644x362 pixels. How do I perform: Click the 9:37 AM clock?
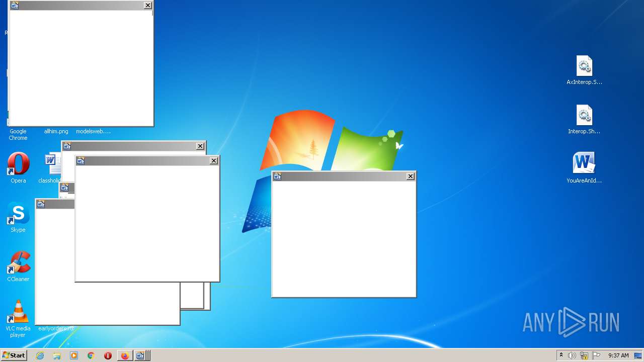pyautogui.click(x=618, y=355)
